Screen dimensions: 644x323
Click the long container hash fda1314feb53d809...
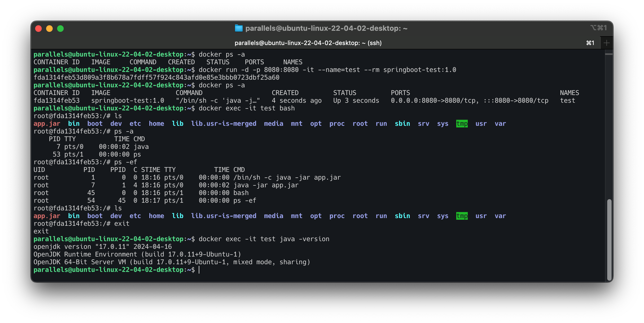[156, 77]
